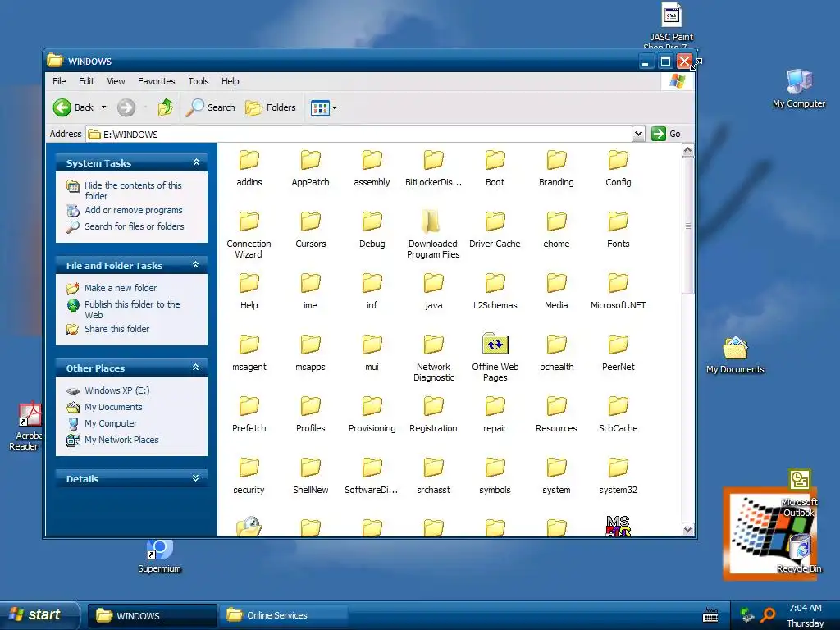This screenshot has width=840, height=630.
Task: Select the Downloaded Program Files folder
Action: tap(433, 235)
